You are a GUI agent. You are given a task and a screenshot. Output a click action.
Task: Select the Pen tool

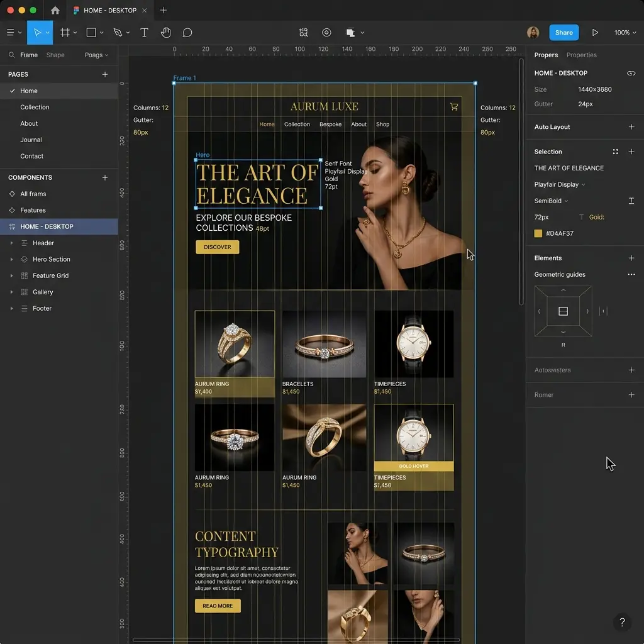(118, 33)
